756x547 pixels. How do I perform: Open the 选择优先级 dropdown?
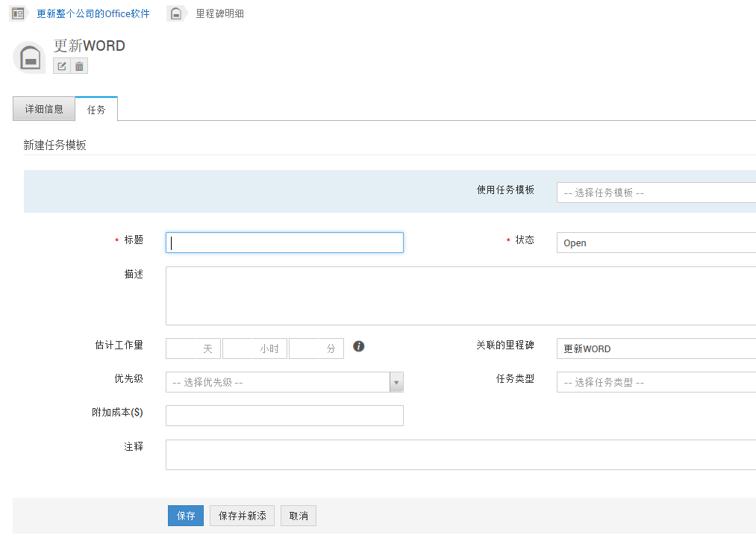(284, 382)
